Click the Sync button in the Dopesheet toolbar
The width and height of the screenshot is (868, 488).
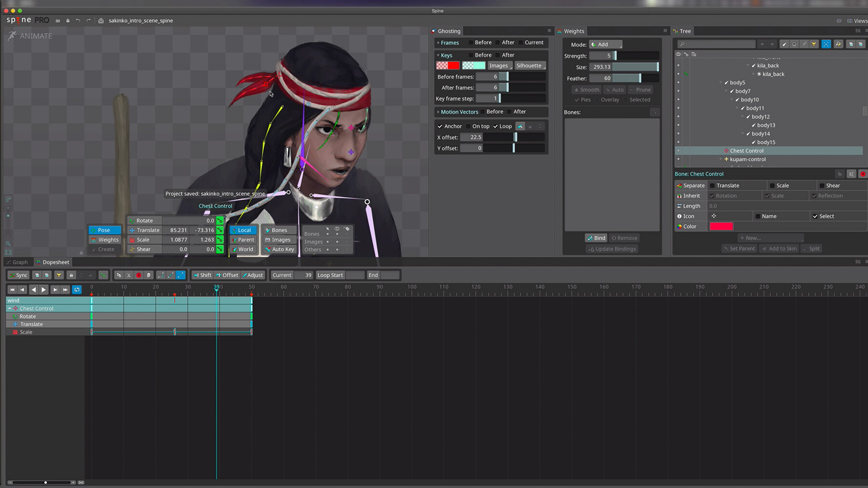[18, 275]
